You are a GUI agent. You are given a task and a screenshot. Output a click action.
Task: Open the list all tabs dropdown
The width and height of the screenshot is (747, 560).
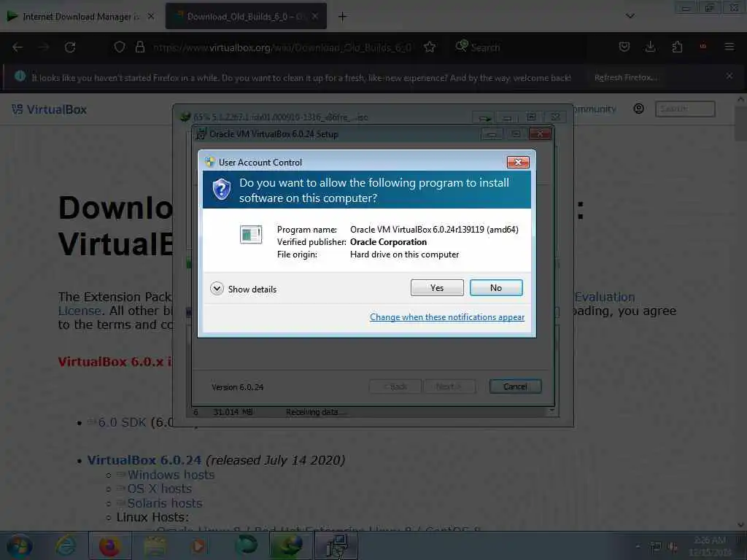[x=630, y=16]
